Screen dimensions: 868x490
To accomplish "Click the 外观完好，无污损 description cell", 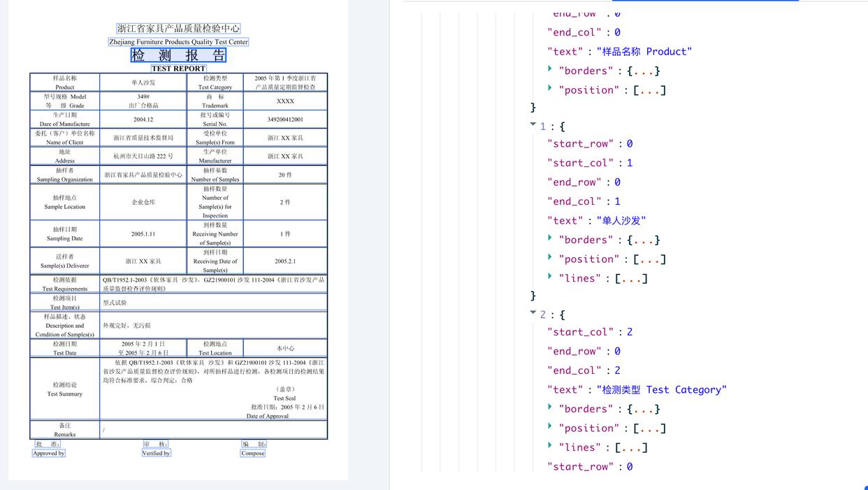I will (x=213, y=326).
